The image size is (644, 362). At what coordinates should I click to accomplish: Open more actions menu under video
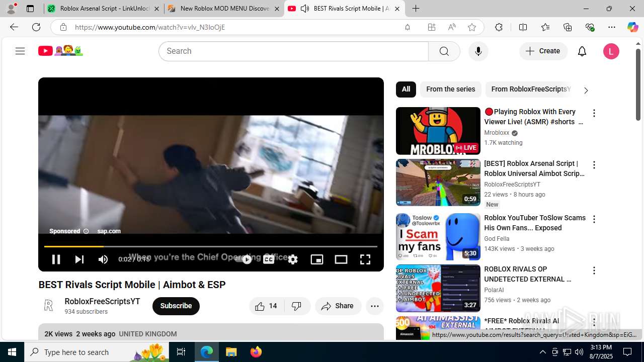[x=375, y=306]
